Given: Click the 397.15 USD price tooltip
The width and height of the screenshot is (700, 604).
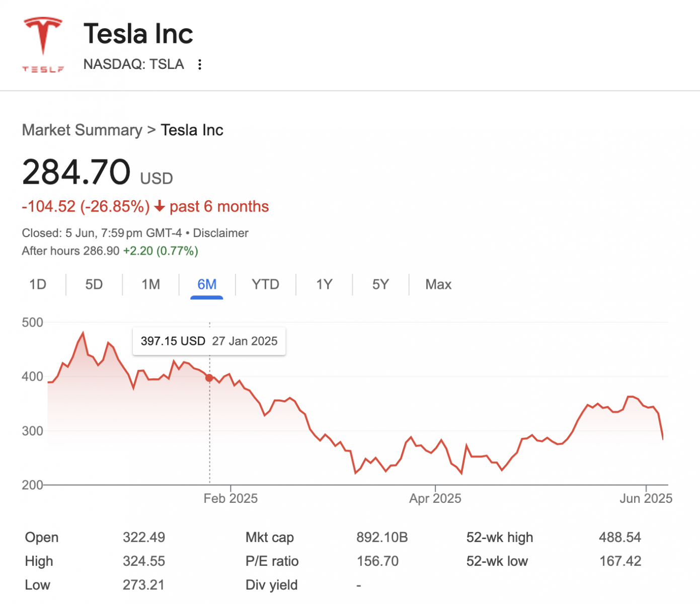Looking at the screenshot, I should [209, 341].
